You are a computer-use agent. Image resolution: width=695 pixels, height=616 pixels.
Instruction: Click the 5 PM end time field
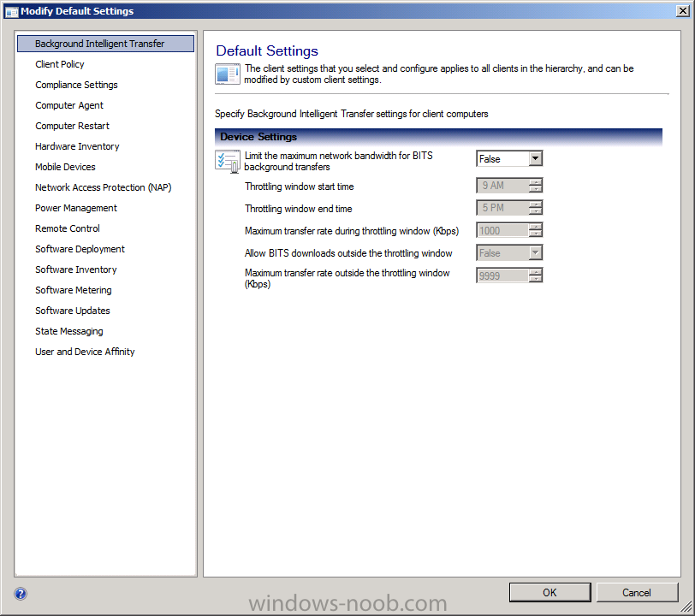click(502, 208)
